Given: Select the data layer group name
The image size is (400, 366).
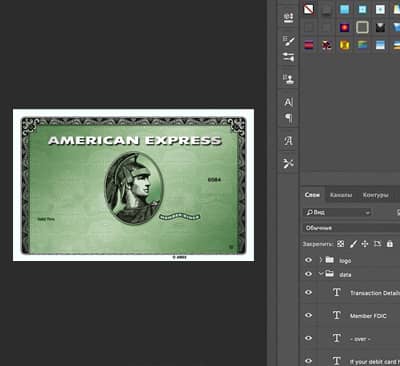Looking at the screenshot, I should 345,275.
